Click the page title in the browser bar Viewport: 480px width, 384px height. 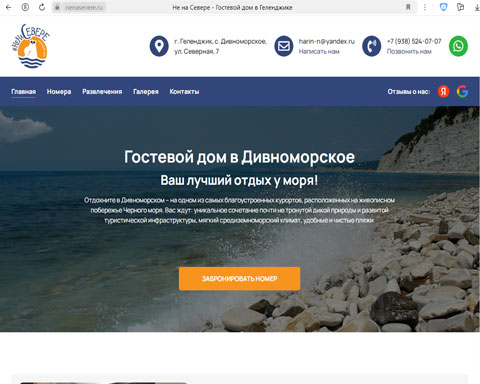coord(232,7)
